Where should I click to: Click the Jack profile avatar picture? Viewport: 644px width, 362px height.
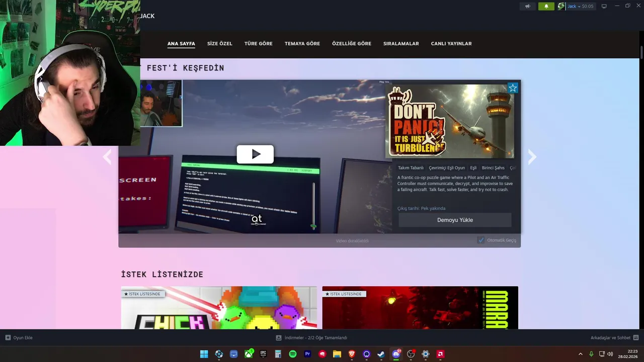coord(561,7)
